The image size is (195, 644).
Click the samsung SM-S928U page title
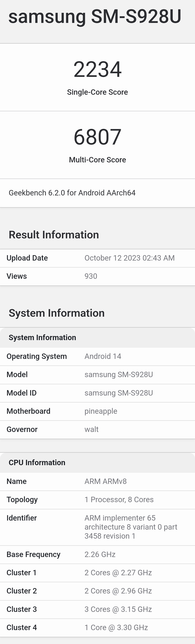coord(95,16)
